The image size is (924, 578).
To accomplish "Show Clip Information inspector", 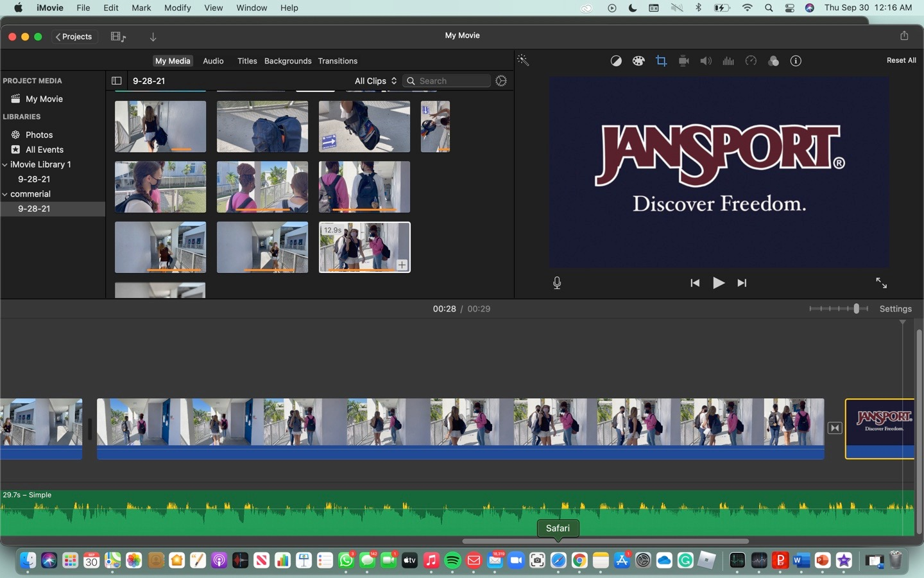I will tap(796, 61).
